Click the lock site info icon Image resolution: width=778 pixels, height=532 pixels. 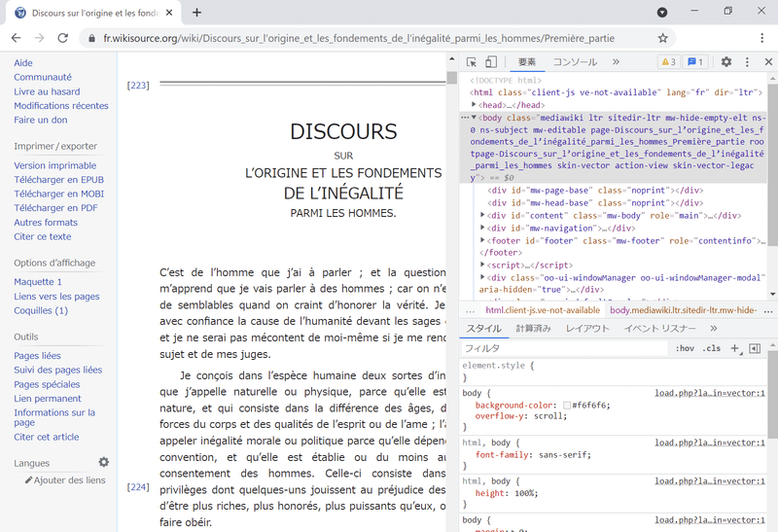click(x=91, y=38)
